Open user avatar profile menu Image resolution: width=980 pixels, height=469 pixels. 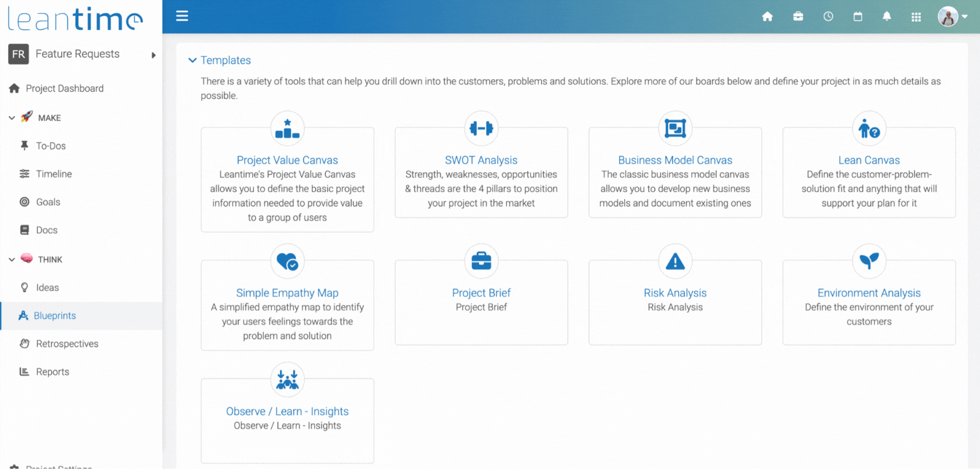953,17
